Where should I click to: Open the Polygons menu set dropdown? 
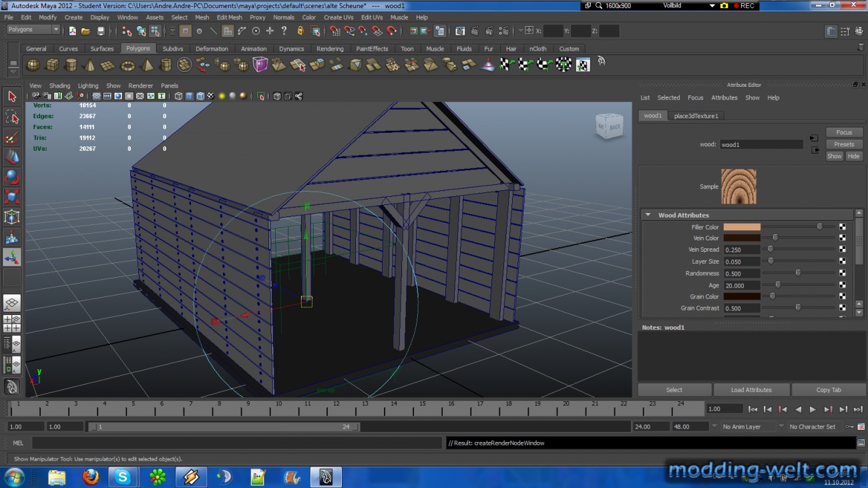[x=33, y=30]
